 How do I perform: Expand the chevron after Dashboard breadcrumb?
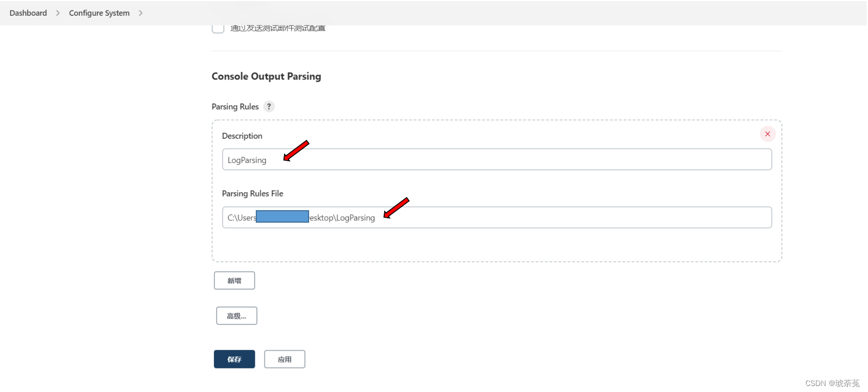point(58,13)
